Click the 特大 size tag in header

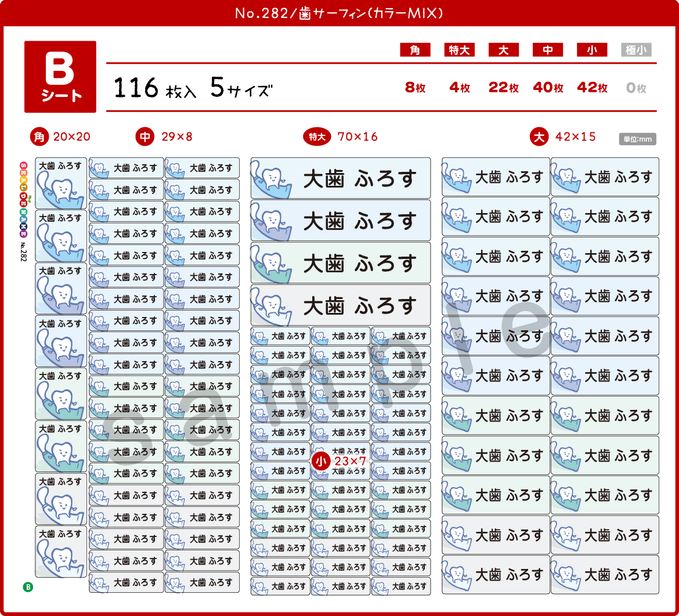[459, 50]
